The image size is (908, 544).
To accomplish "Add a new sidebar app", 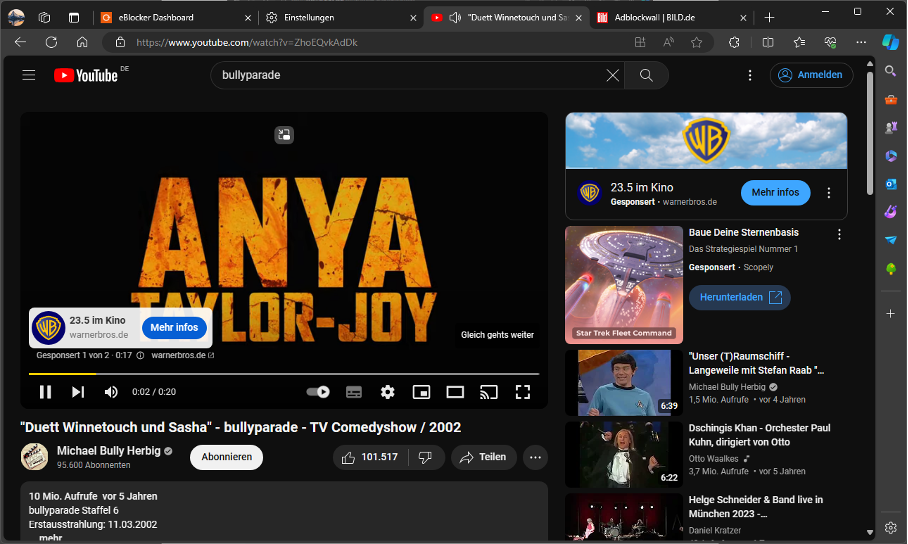I will [x=891, y=314].
